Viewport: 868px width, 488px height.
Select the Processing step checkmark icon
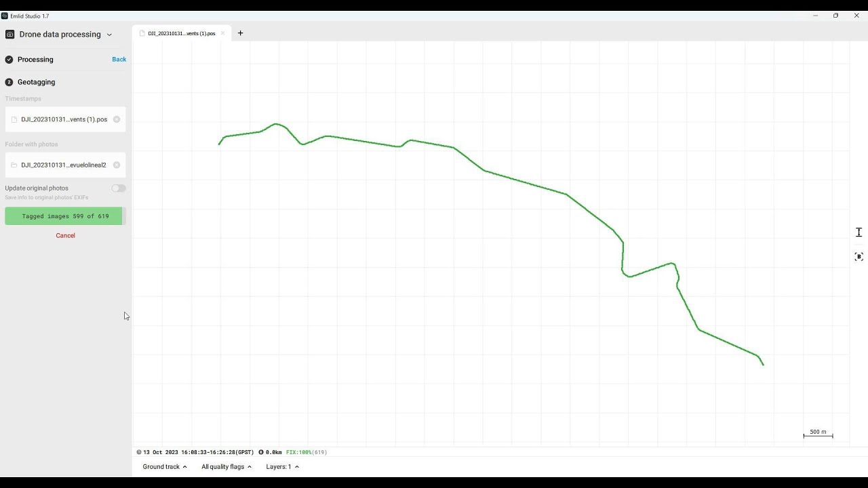pyautogui.click(x=9, y=60)
